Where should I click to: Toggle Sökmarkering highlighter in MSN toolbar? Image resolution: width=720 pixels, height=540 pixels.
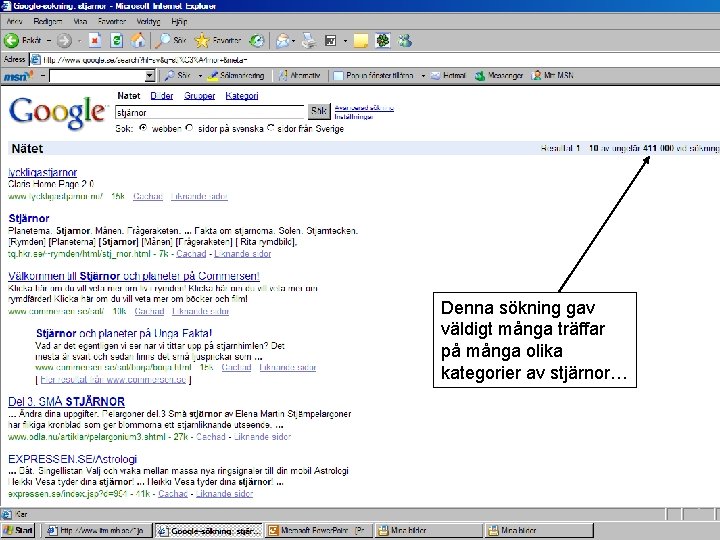tap(236, 76)
